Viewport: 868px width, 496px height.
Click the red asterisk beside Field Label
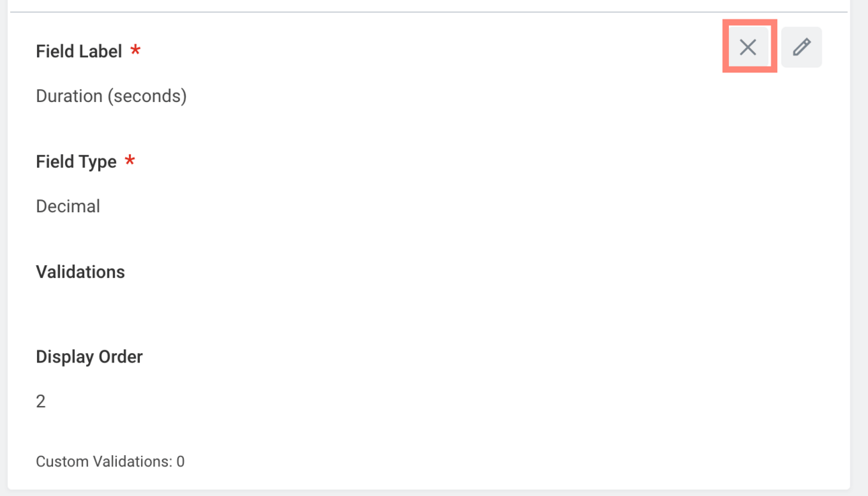point(136,51)
